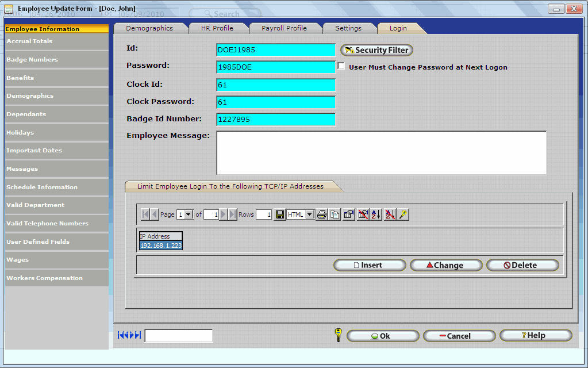Click the key icon in grid toolbar
Image resolution: width=588 pixels, height=368 pixels.
[403, 214]
